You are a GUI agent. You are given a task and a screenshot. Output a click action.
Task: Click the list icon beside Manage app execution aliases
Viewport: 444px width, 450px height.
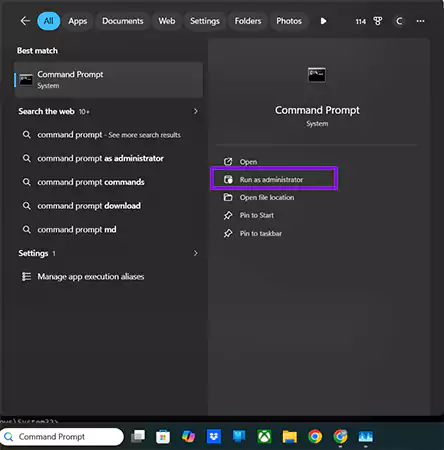[26, 277]
